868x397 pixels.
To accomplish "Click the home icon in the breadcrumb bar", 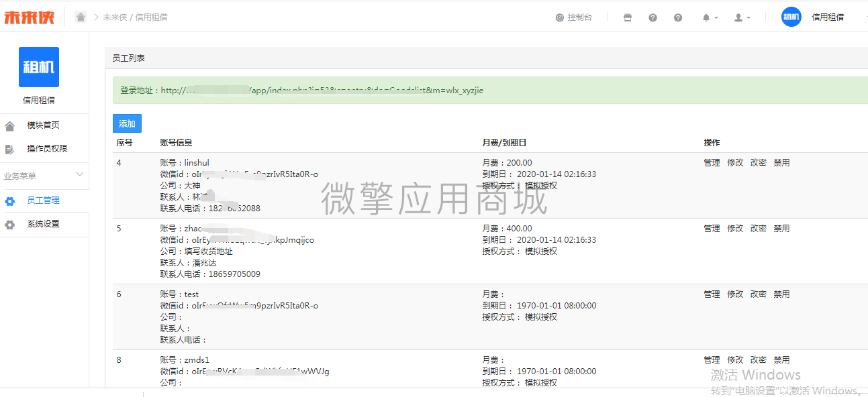I will 80,16.
